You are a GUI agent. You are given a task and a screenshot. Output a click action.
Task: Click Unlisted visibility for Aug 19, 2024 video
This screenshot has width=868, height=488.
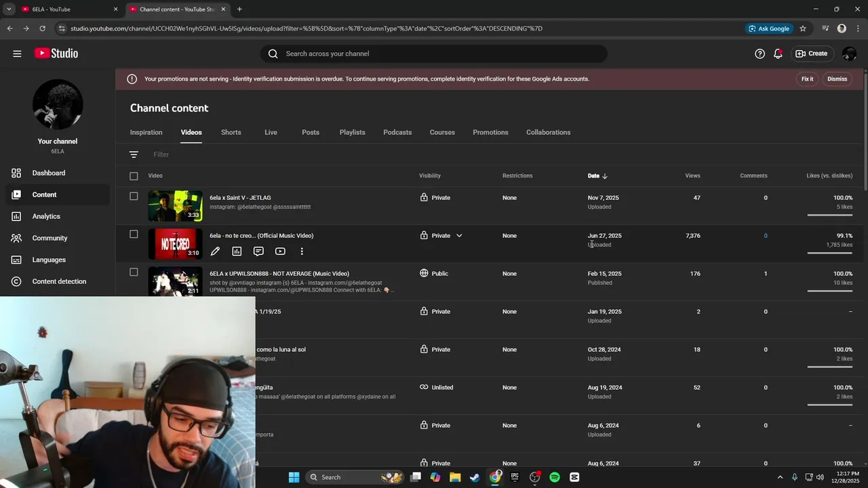pos(436,388)
